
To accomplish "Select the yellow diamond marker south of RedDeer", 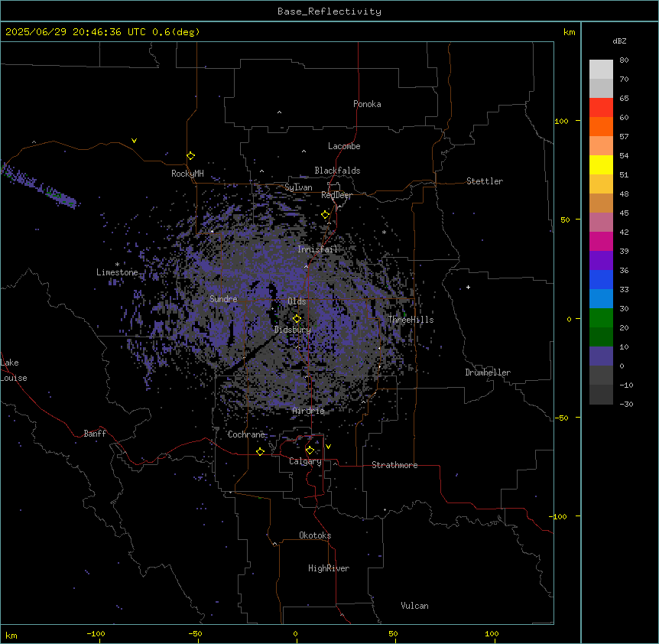I will coord(325,215).
